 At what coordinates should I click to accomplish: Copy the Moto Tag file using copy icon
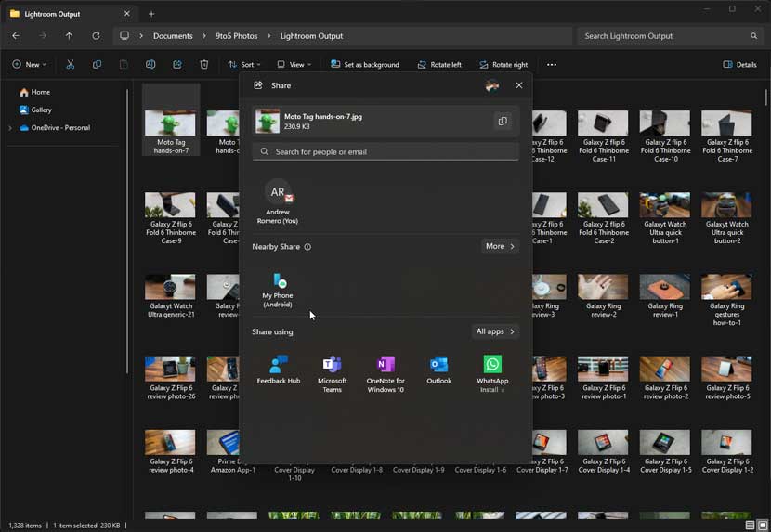(503, 122)
